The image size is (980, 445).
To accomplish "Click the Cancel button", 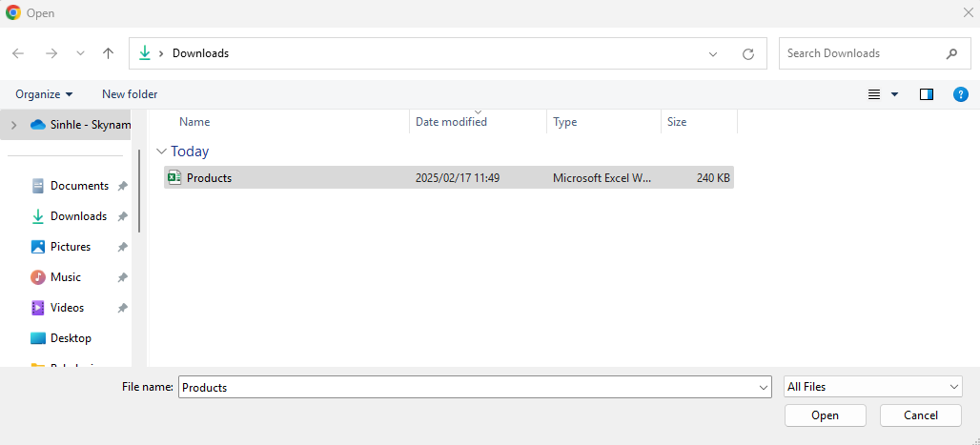I will tap(920, 415).
